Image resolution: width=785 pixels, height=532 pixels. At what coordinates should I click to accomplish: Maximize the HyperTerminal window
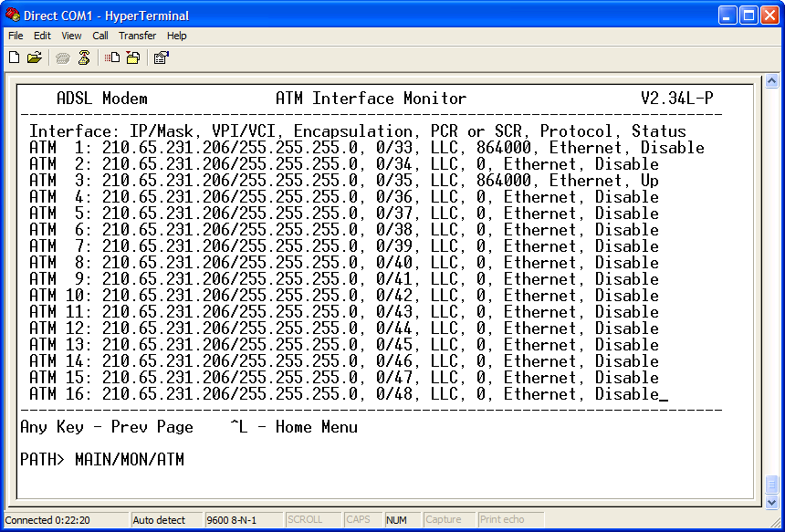coord(748,15)
